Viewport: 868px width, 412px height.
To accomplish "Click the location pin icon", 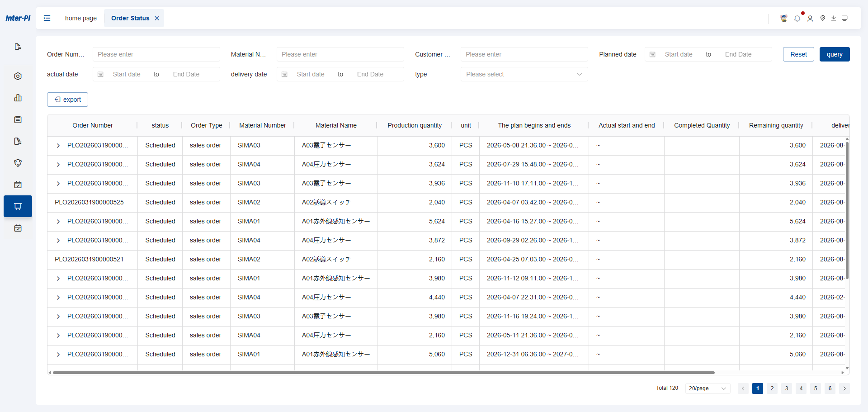I will (823, 18).
